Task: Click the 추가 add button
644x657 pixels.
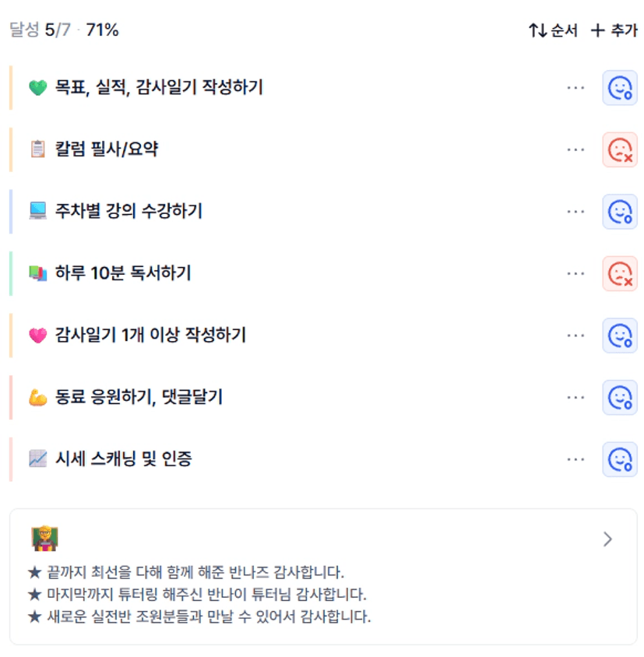Action: pyautogui.click(x=614, y=30)
